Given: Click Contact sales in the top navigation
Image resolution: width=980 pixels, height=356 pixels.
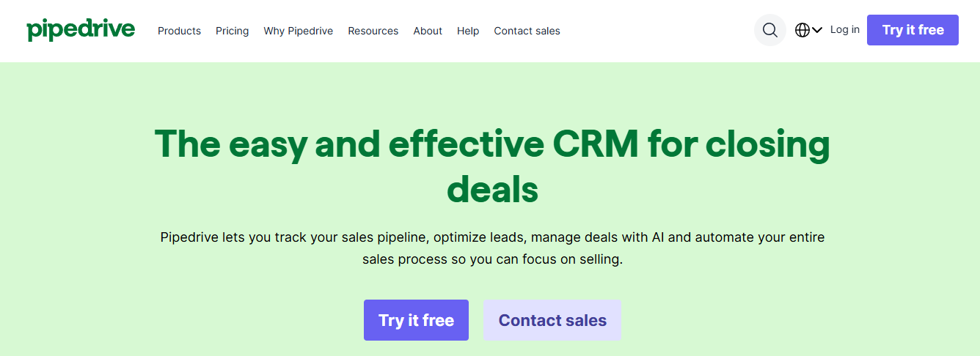Looking at the screenshot, I should [x=527, y=31].
